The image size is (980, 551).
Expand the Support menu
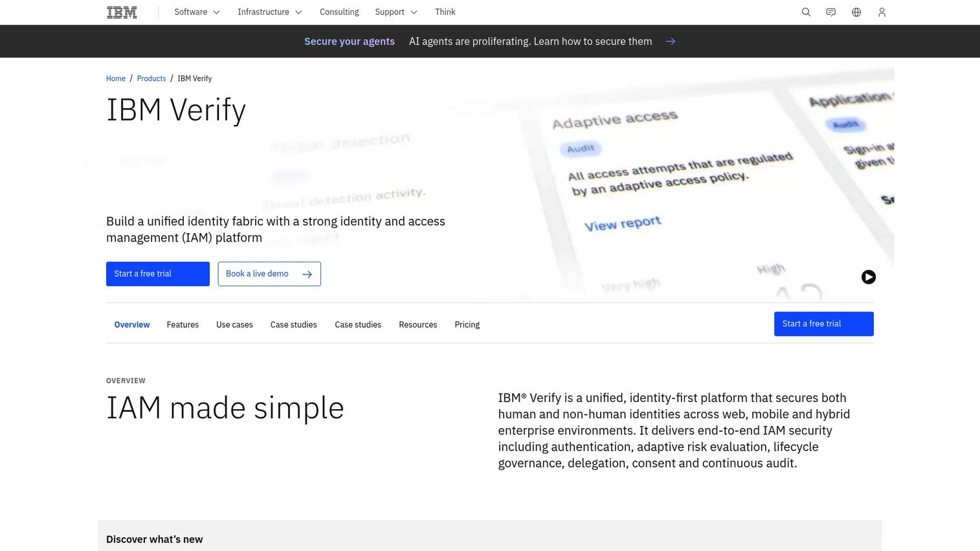coord(396,12)
